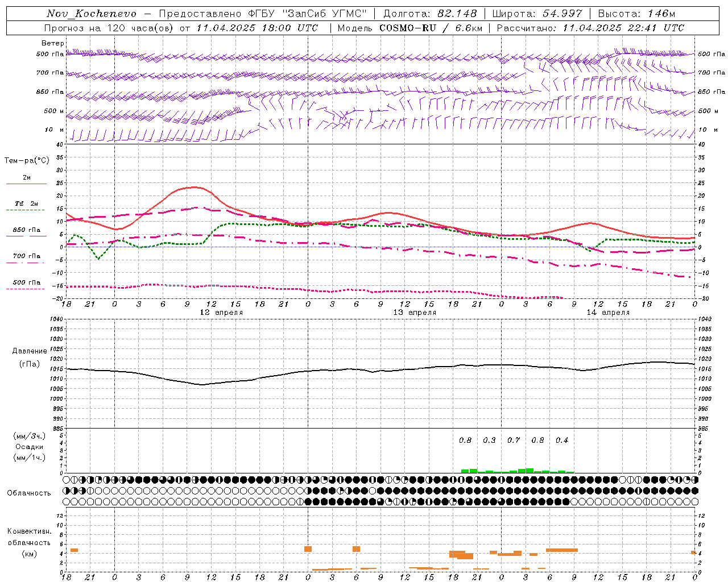Click the Давление (гПа) pressure label
The height and width of the screenshot is (582, 728).
click(x=30, y=357)
